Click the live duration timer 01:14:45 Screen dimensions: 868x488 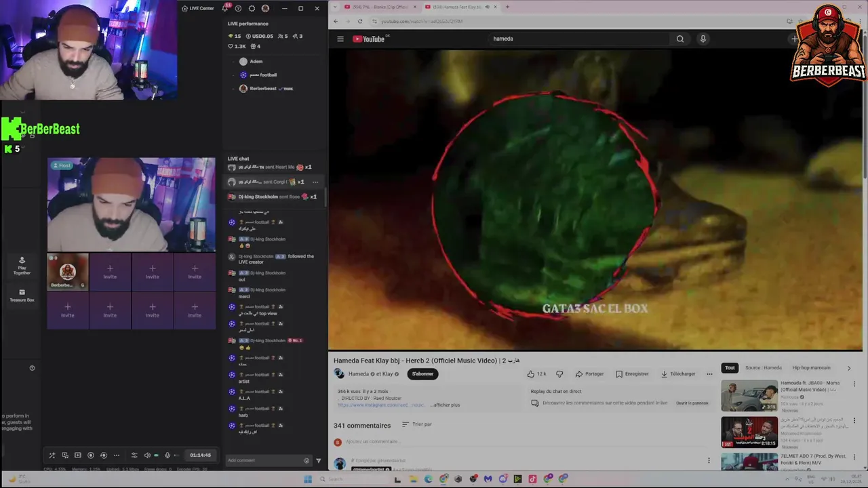200,455
